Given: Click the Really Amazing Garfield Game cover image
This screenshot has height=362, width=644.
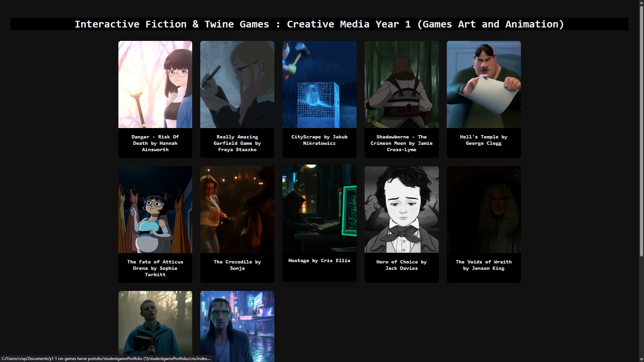Looking at the screenshot, I should (237, 84).
